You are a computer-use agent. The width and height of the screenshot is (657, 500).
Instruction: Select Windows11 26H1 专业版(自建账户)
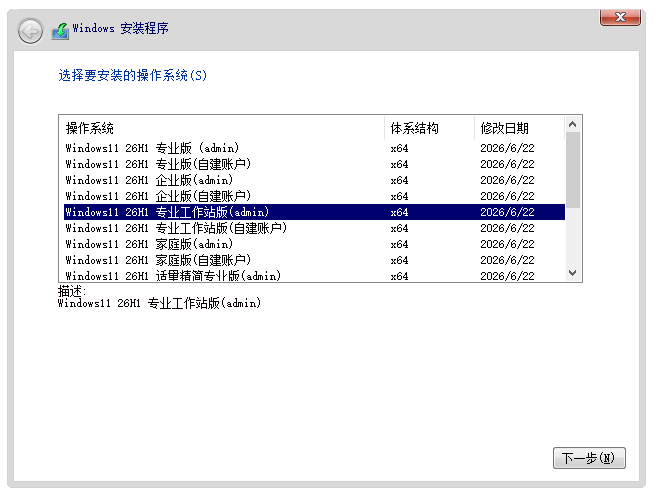314,164
